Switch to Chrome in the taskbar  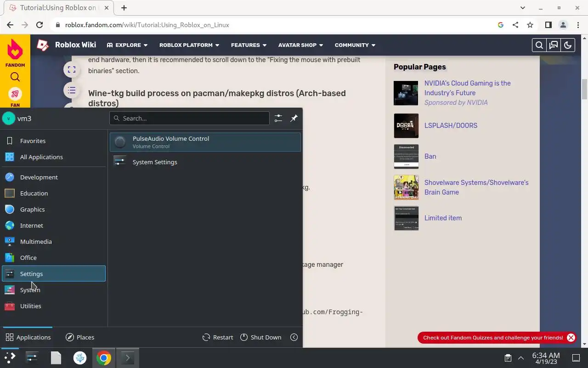104,358
